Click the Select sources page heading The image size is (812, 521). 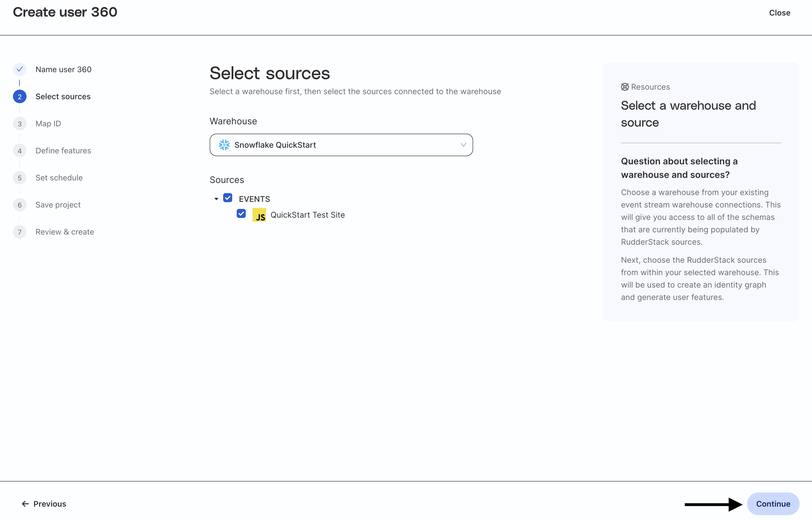click(270, 73)
